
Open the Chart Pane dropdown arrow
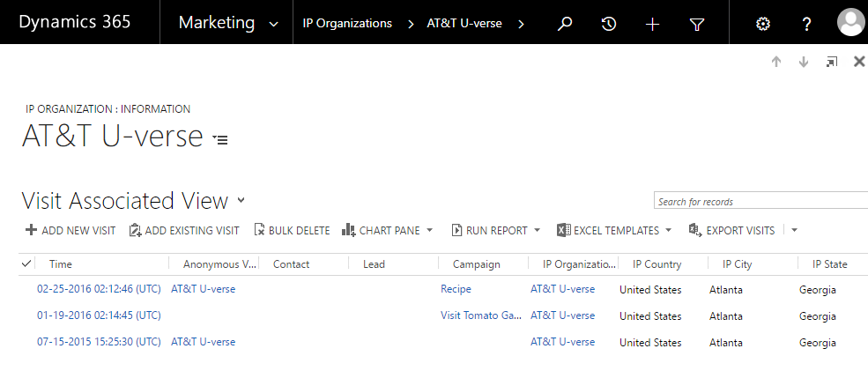[x=429, y=230]
